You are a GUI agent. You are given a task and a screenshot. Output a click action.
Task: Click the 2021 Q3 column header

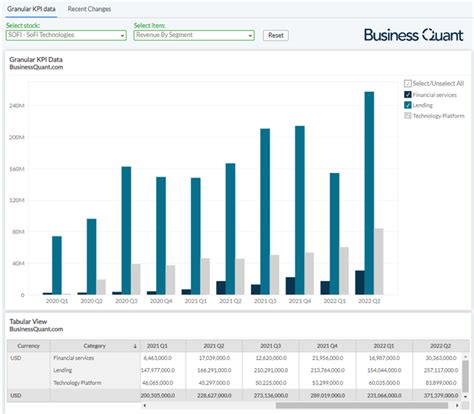pos(270,346)
